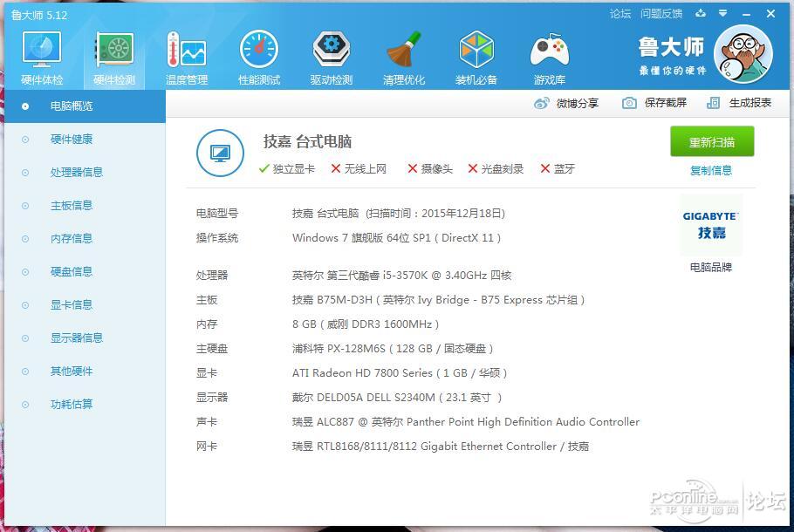Screen dimensions: 794x532
Task: Minimize the 鲁大师 window
Action: click(x=746, y=14)
